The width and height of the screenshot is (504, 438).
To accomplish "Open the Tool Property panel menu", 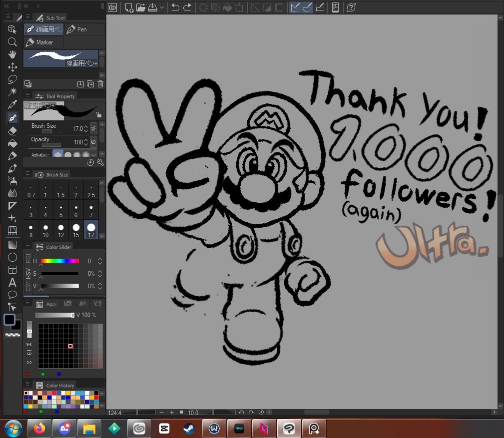I will (27, 95).
